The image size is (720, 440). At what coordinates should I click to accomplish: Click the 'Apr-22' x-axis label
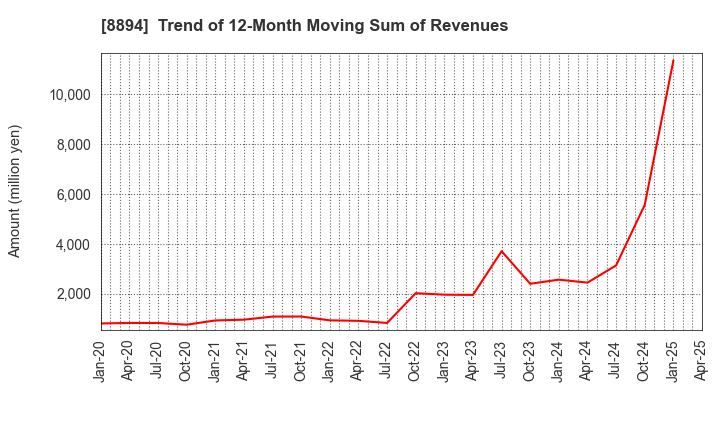(x=357, y=361)
